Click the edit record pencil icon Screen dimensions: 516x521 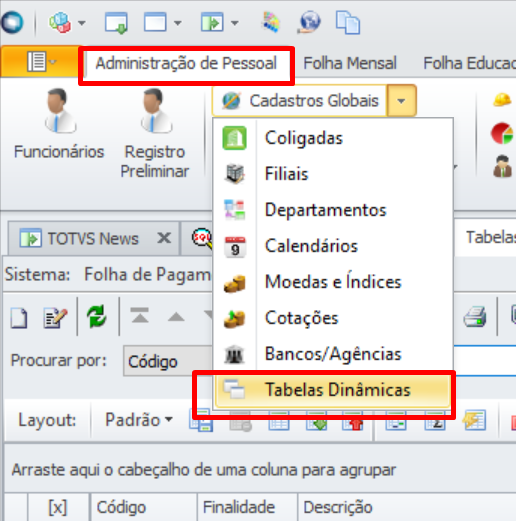tap(55, 318)
